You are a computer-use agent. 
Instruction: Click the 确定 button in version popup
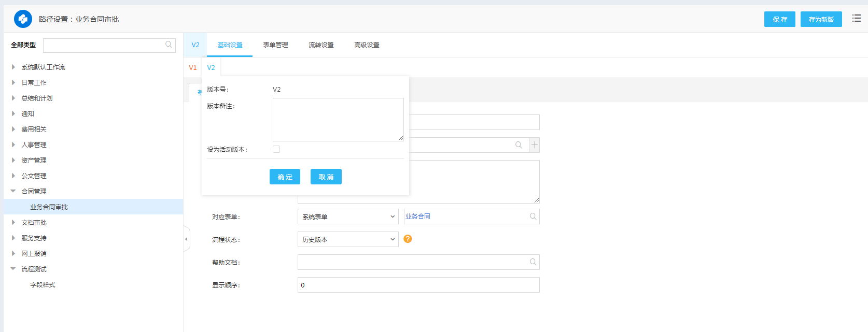285,177
